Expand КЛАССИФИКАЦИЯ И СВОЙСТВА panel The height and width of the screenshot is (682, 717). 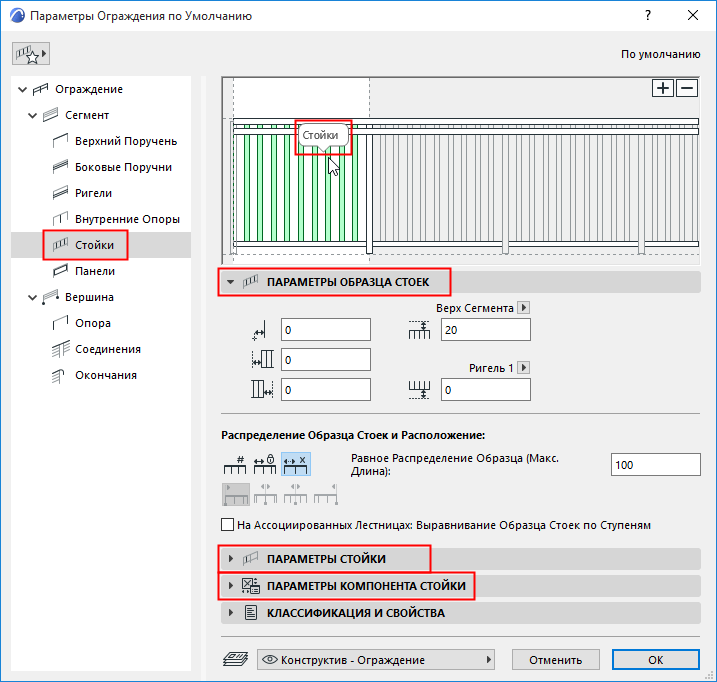[x=230, y=613]
